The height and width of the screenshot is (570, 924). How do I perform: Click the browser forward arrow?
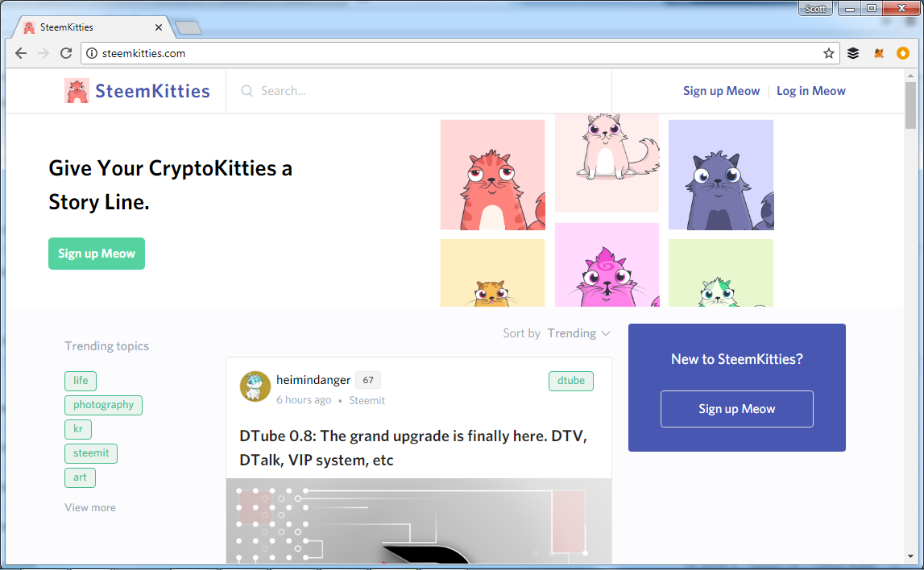tap(44, 53)
